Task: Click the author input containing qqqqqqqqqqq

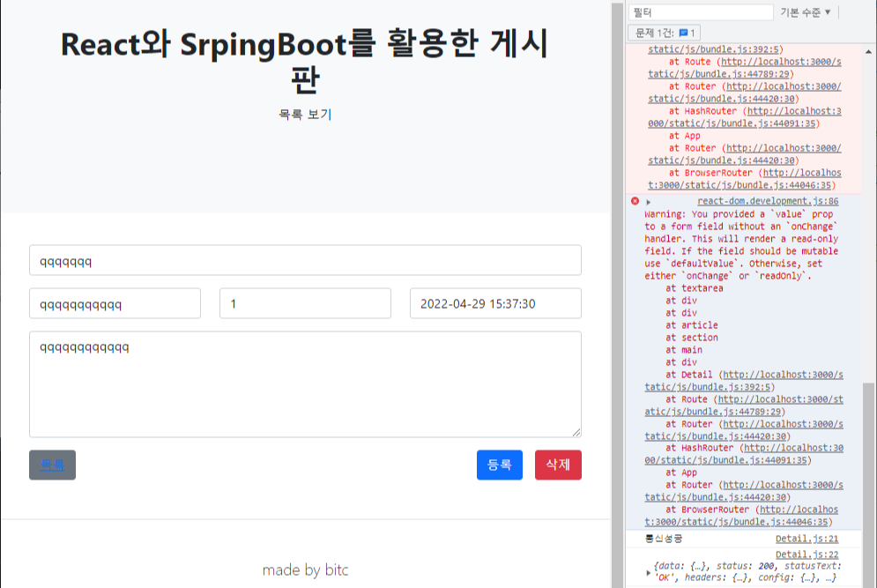Action: click(115, 303)
